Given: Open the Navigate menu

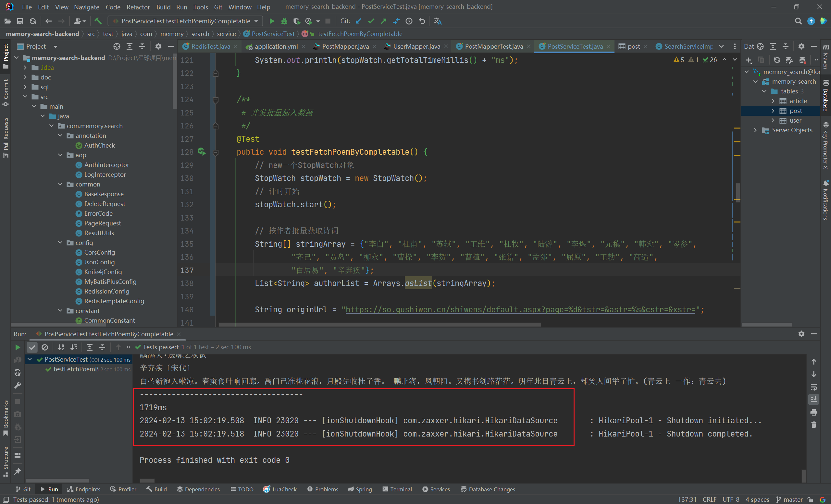Looking at the screenshot, I should click(x=87, y=7).
